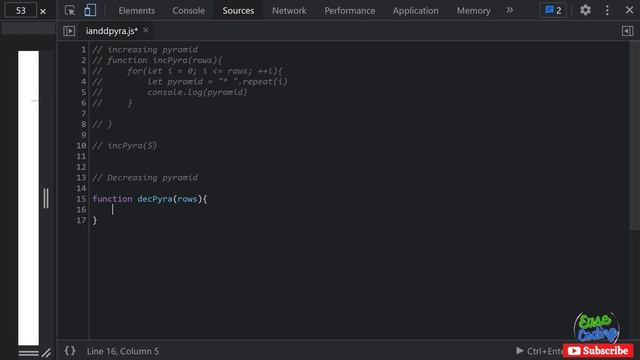This screenshot has height=360, width=640.
Task: Click the function keyword on line 15
Action: (x=112, y=199)
